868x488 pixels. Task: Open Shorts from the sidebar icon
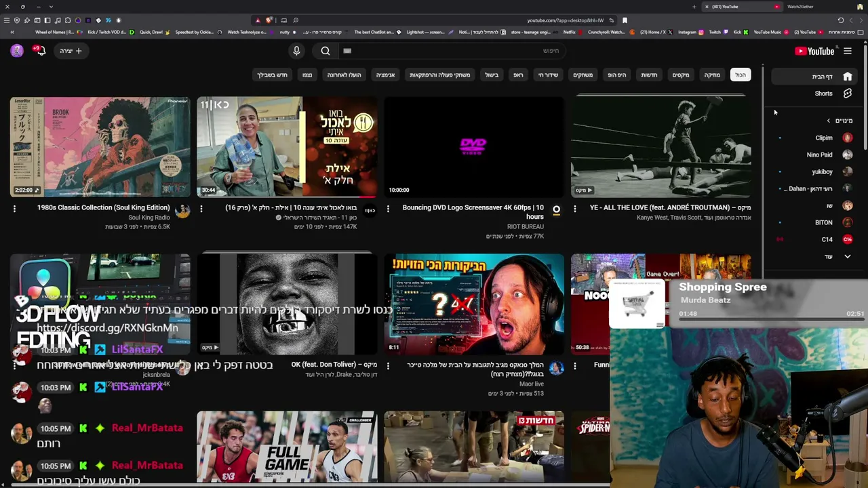(x=847, y=94)
